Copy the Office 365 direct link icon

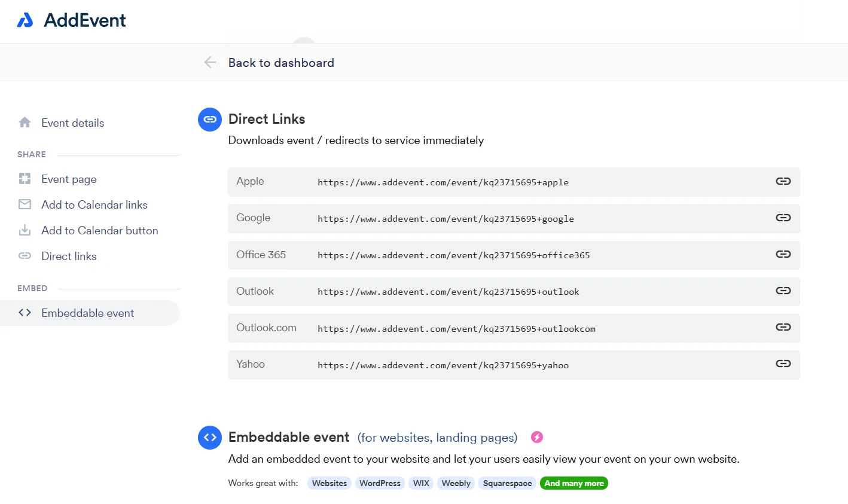click(x=783, y=254)
